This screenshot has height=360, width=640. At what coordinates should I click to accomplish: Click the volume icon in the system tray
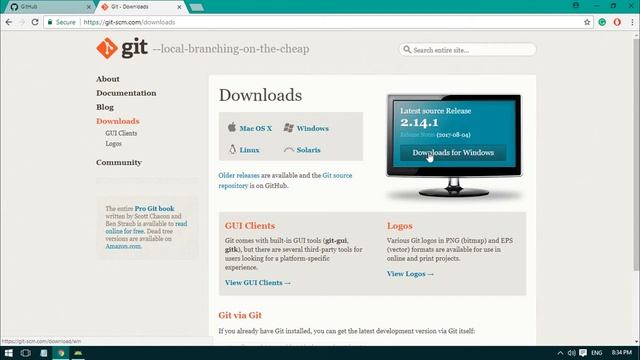571,353
